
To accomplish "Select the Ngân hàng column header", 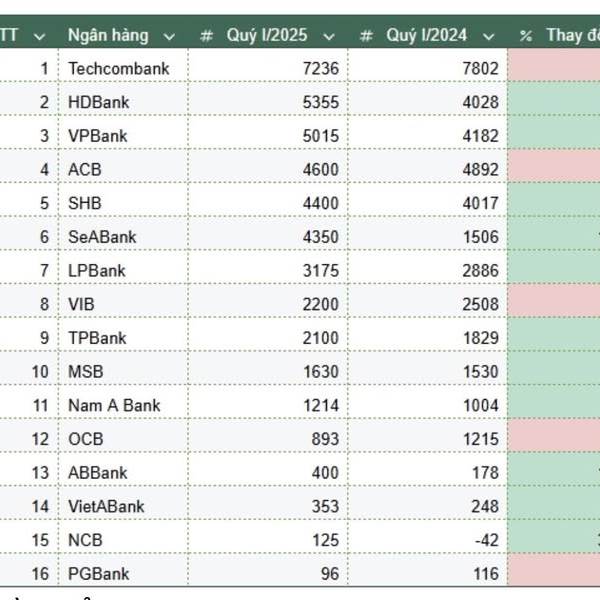I will pos(108,35).
